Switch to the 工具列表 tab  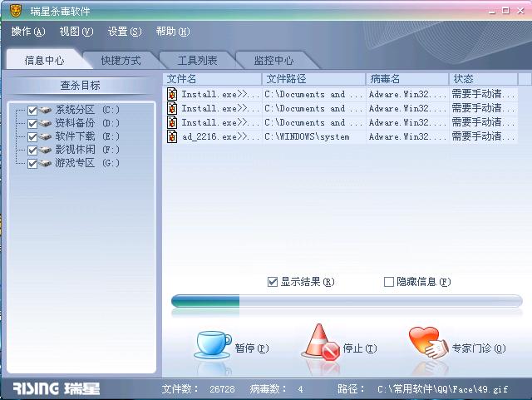197,60
